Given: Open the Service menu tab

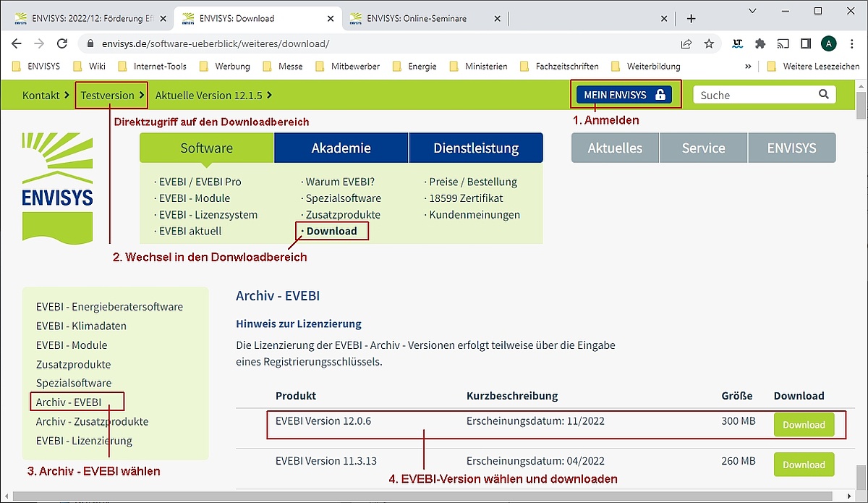Looking at the screenshot, I should 704,148.
